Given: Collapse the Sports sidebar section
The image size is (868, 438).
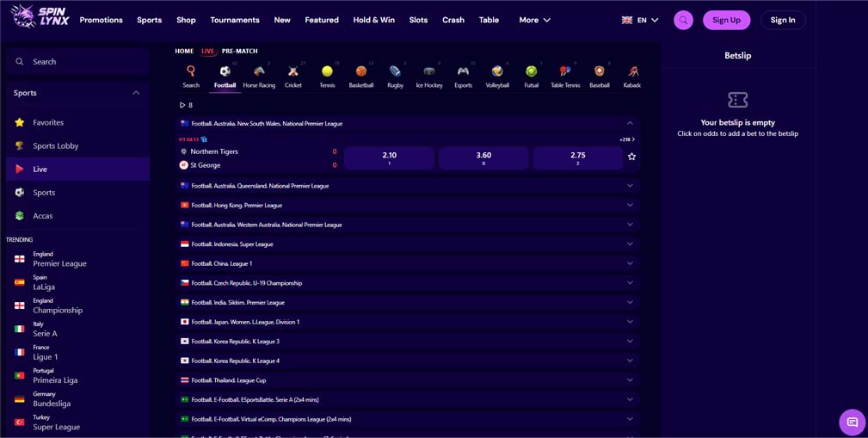Looking at the screenshot, I should pyautogui.click(x=136, y=93).
